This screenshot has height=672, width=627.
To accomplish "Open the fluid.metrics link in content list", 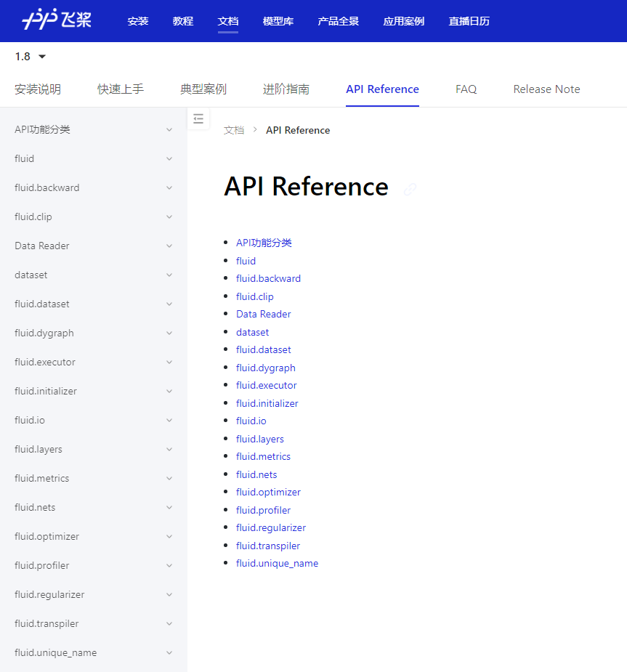I will [263, 456].
